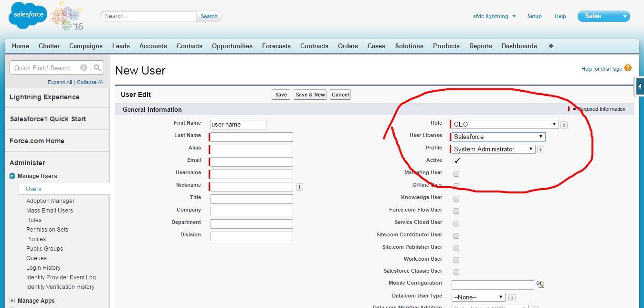
Task: Go to the Contacts tab
Action: tap(190, 46)
